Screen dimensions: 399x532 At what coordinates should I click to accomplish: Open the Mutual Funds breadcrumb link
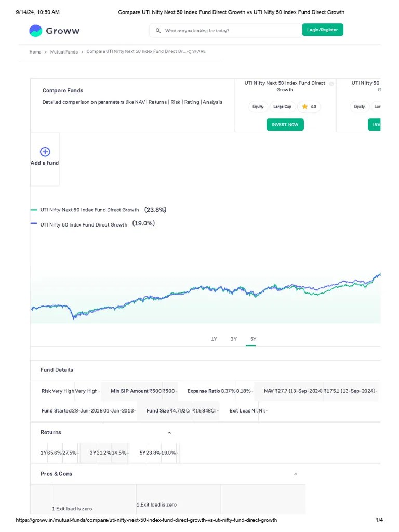pyautogui.click(x=64, y=52)
